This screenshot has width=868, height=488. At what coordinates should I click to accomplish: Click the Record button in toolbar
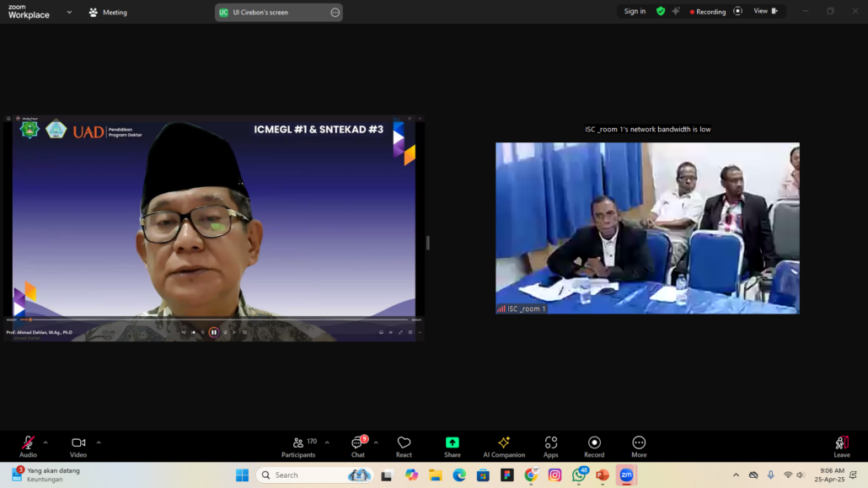[x=594, y=446]
